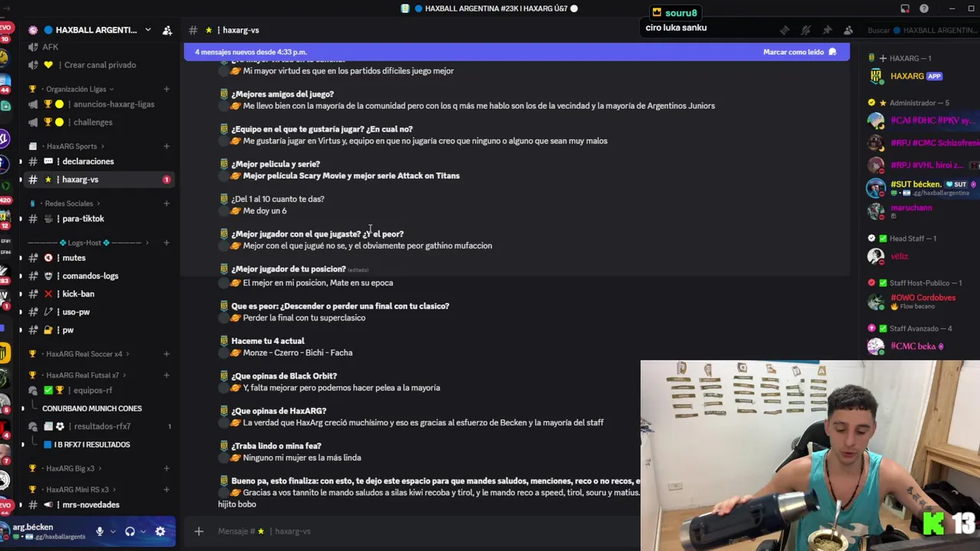Screen dimensions: 980x551
Task: Click the plus attachment button in message bar
Action: point(198,531)
